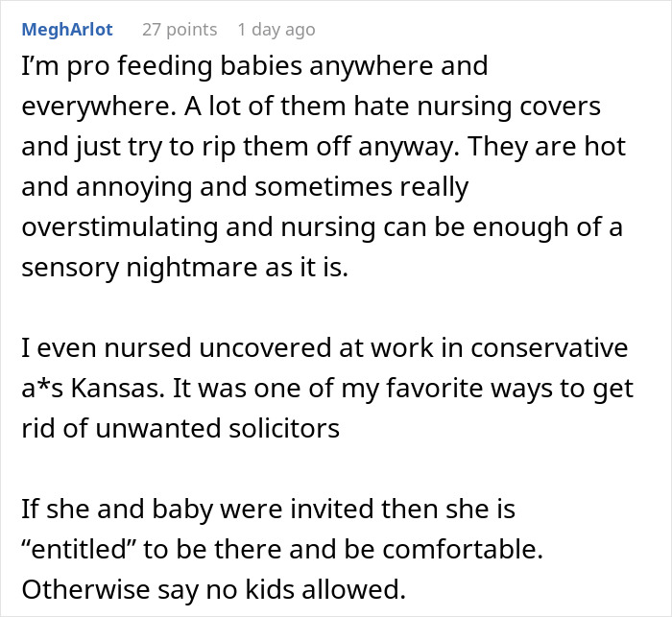Click the phrase and annoying and sometimes really
Screen dimensions: 672x617
pos(245,187)
